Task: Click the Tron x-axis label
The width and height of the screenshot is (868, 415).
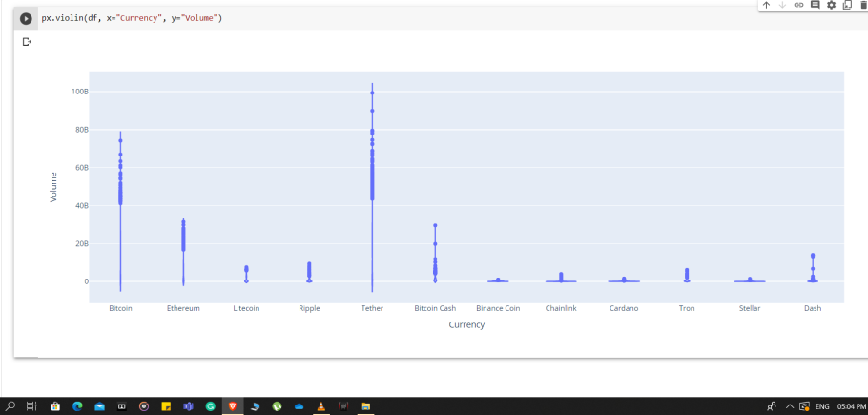Action: [x=687, y=308]
